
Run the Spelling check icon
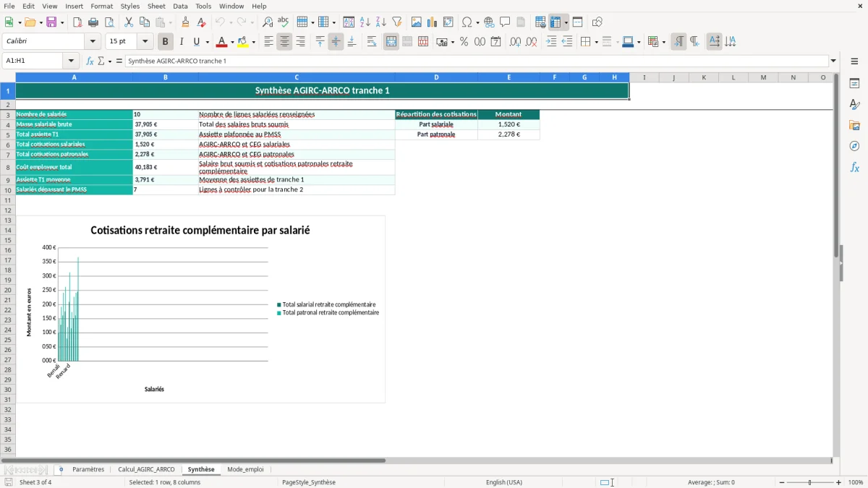284,22
